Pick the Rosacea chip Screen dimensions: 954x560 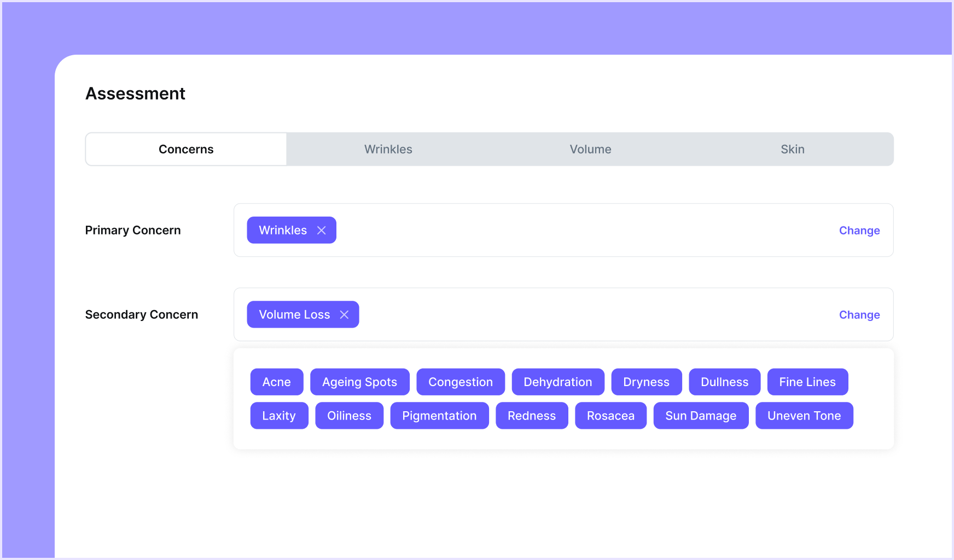point(611,416)
